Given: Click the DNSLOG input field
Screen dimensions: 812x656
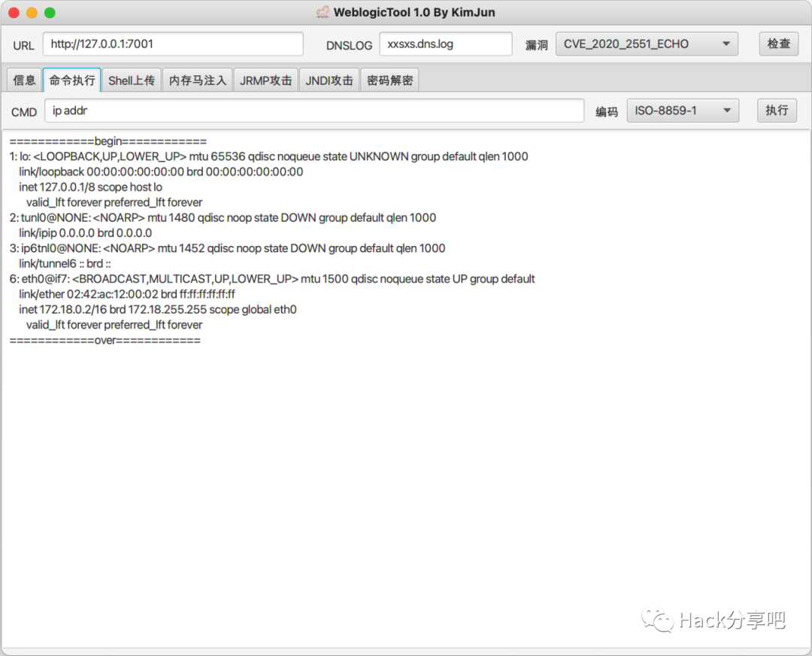Looking at the screenshot, I should point(446,44).
